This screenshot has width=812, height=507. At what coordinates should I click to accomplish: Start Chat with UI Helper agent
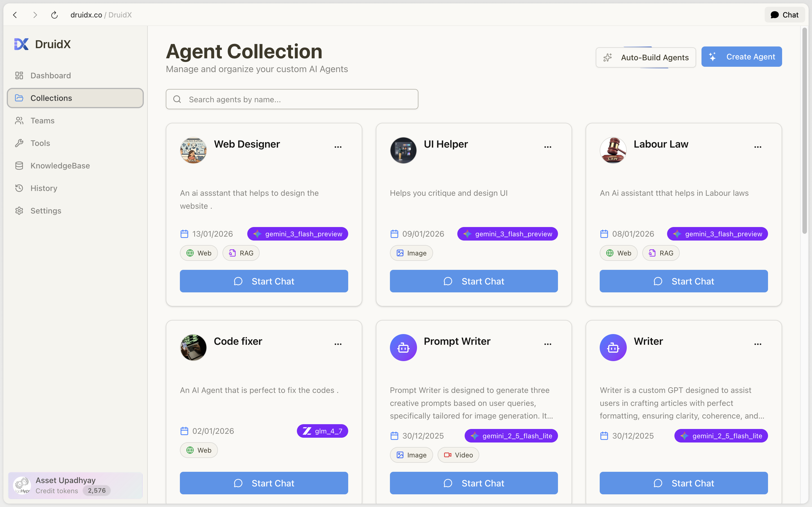474,281
